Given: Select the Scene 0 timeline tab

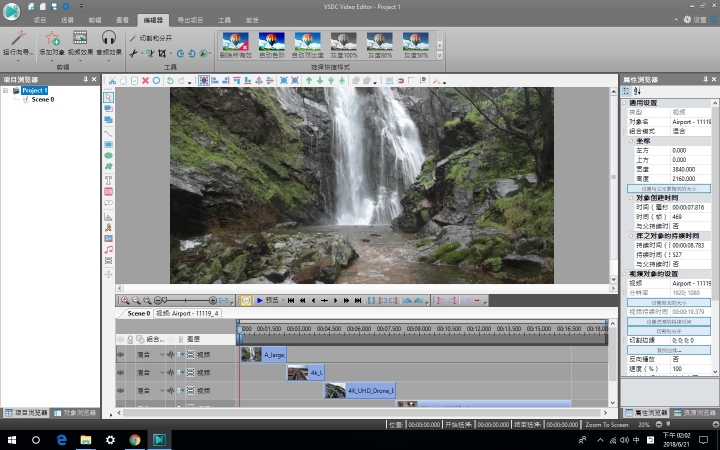Looking at the screenshot, I should (139, 313).
